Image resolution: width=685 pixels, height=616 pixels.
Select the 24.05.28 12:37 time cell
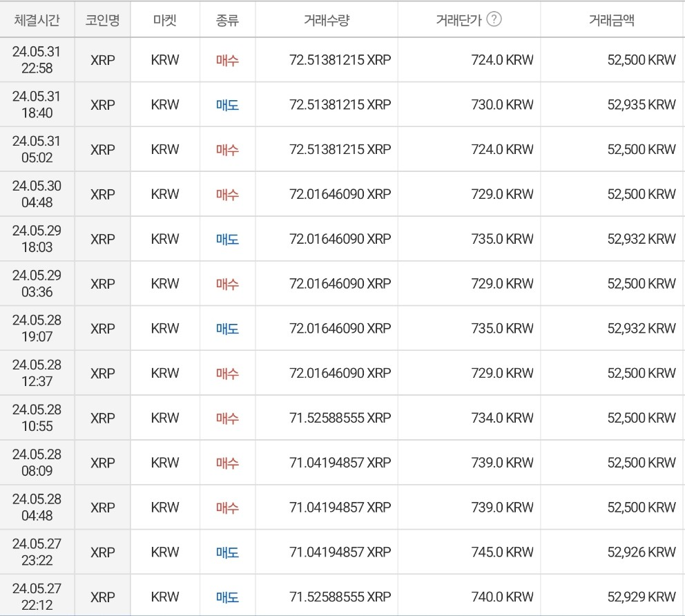click(x=37, y=373)
